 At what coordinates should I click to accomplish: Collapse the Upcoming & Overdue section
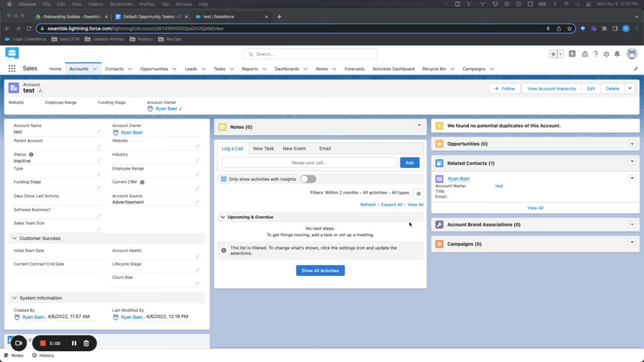click(x=222, y=217)
